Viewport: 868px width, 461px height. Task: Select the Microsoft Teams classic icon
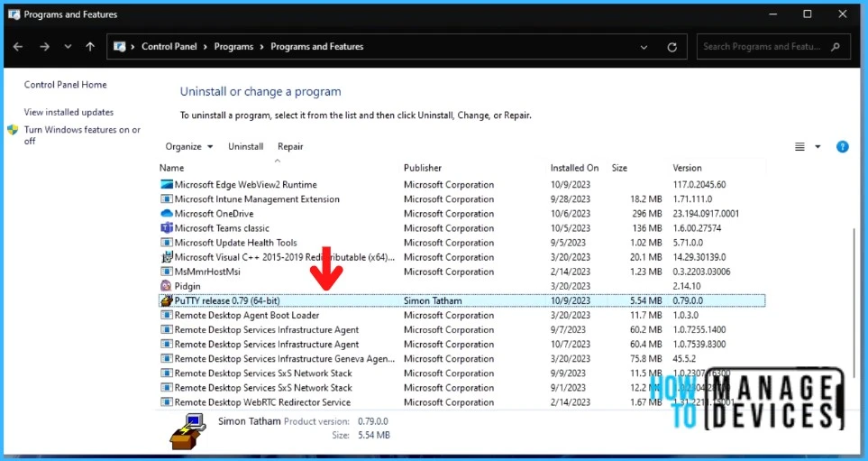click(x=167, y=227)
